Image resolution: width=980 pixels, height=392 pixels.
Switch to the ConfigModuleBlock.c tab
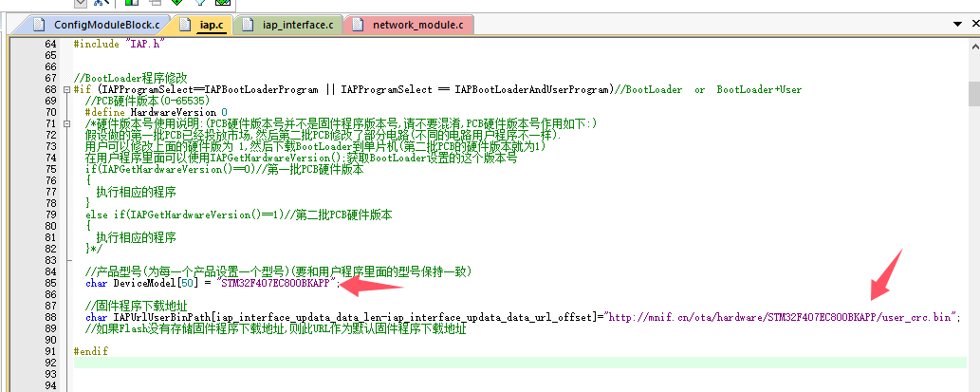[x=98, y=25]
